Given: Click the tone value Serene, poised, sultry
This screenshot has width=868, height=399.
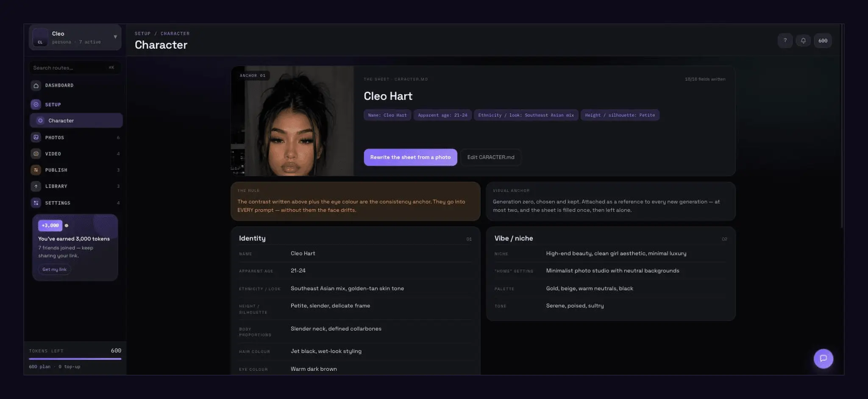Looking at the screenshot, I should pos(575,306).
